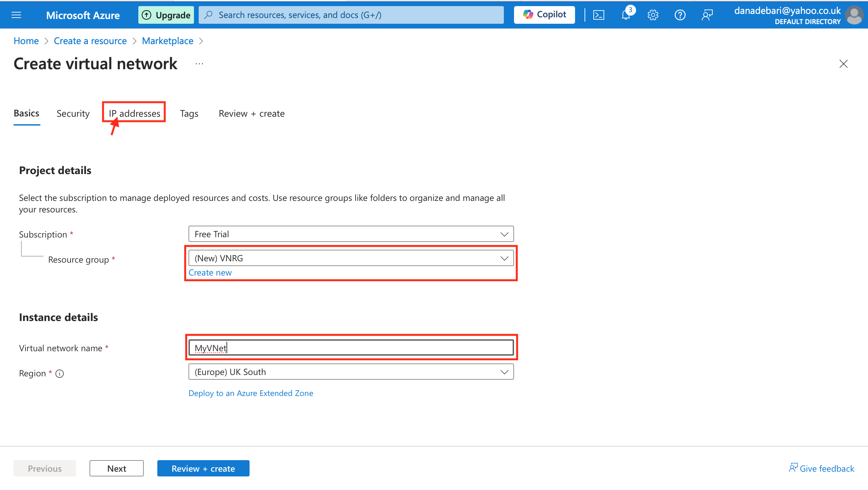The height and width of the screenshot is (490, 868).
Task: Click the Region info icon
Action: click(60, 374)
